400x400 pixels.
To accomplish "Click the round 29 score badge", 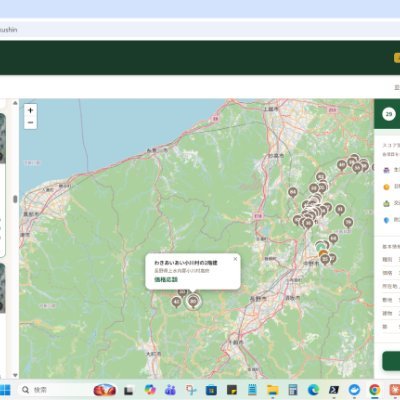I will [389, 114].
